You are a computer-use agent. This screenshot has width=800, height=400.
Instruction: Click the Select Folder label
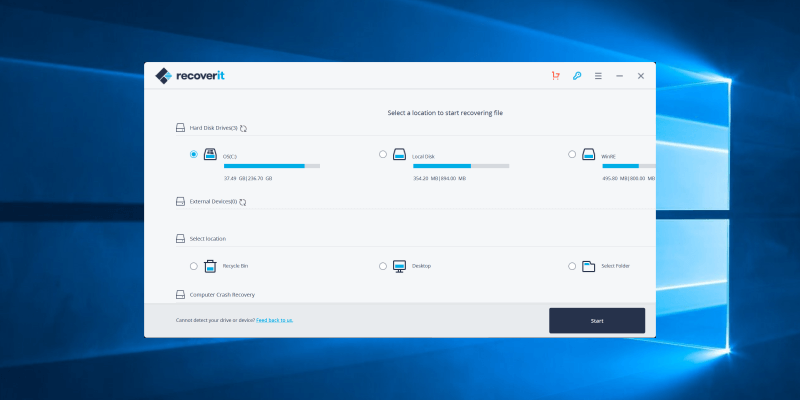click(x=615, y=266)
